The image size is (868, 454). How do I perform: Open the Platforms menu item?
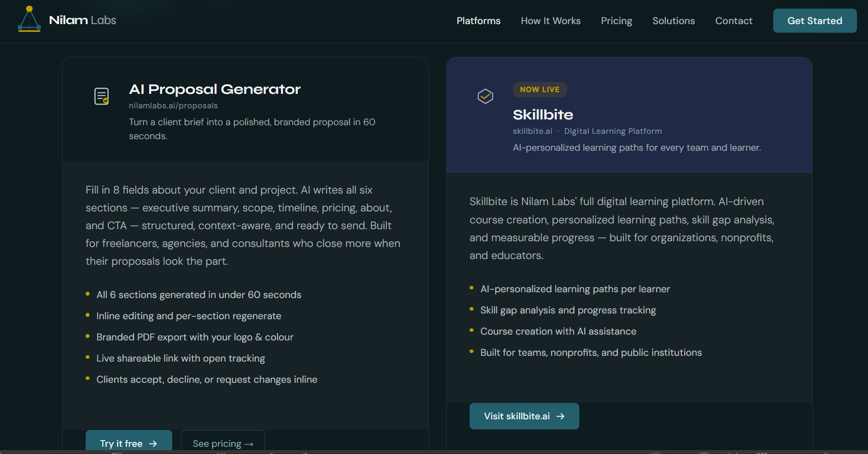pos(478,21)
